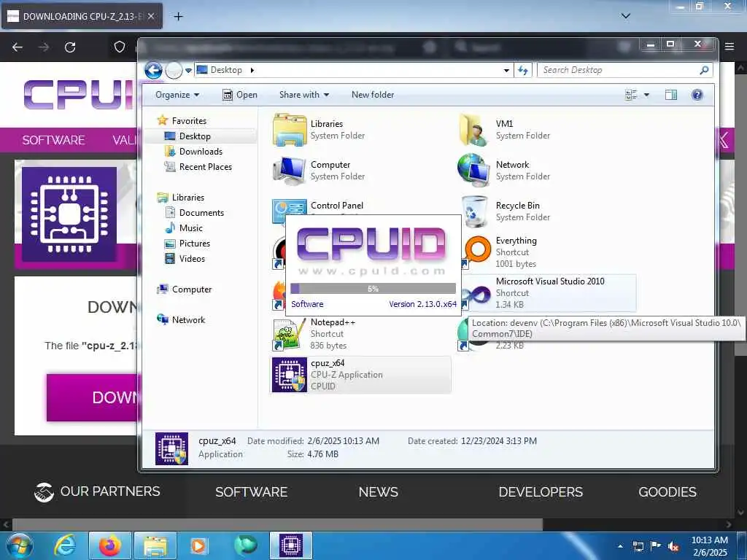Image resolution: width=747 pixels, height=560 pixels.
Task: Select the Network system folder icon
Action: coord(474,171)
